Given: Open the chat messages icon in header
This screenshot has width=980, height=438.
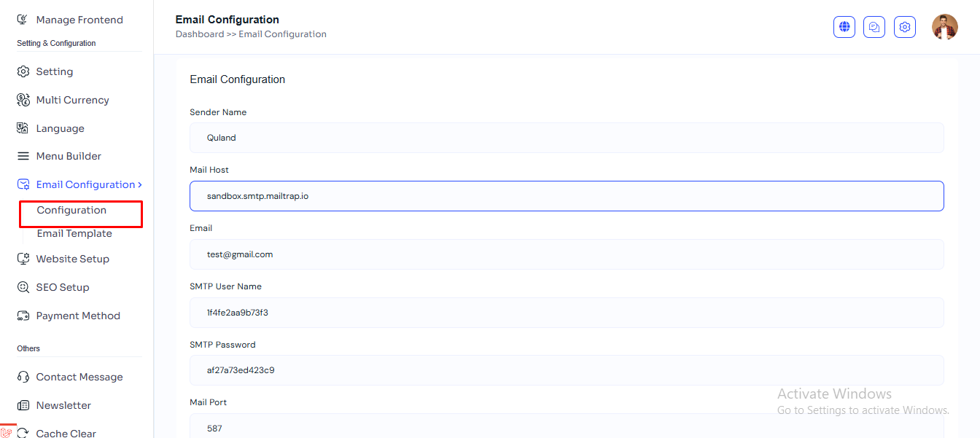Looking at the screenshot, I should coord(874,27).
